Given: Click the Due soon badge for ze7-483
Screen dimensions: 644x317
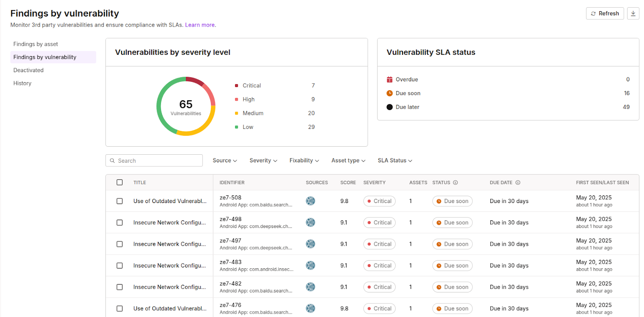Looking at the screenshot, I should tap(452, 265).
